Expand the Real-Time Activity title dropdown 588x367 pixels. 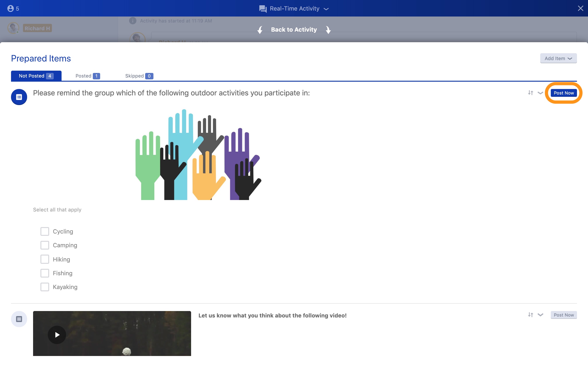pos(326,9)
